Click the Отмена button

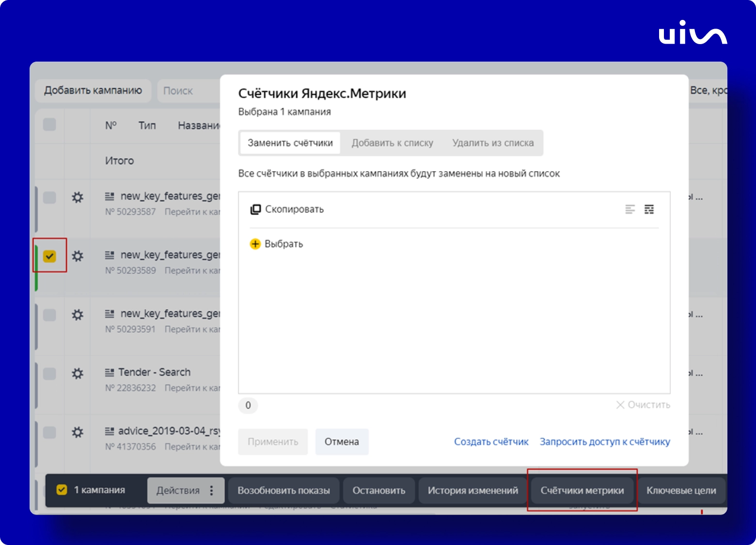pos(342,442)
